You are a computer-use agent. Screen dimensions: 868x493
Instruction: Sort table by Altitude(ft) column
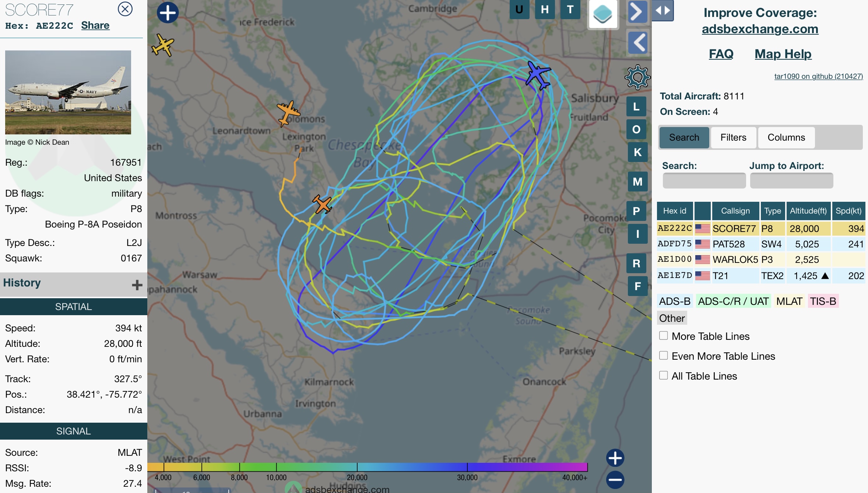point(808,211)
